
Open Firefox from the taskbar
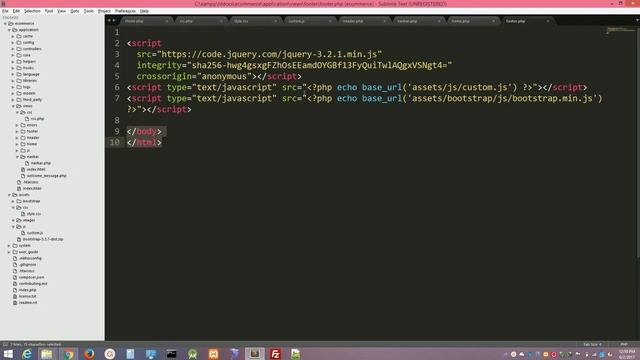tap(89, 354)
